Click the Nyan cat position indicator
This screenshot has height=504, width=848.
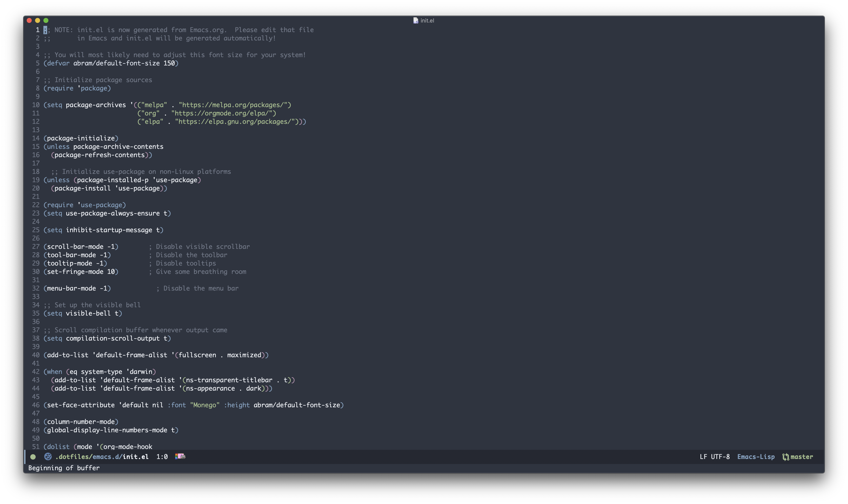pyautogui.click(x=180, y=456)
